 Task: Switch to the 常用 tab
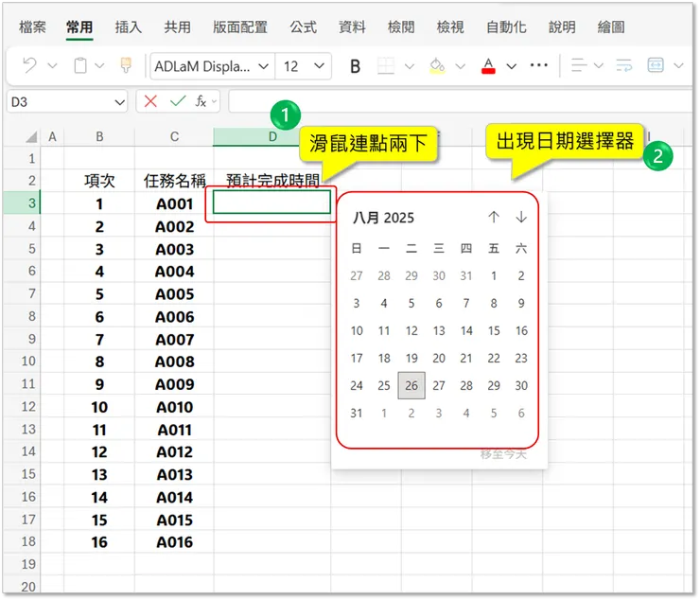tap(79, 27)
